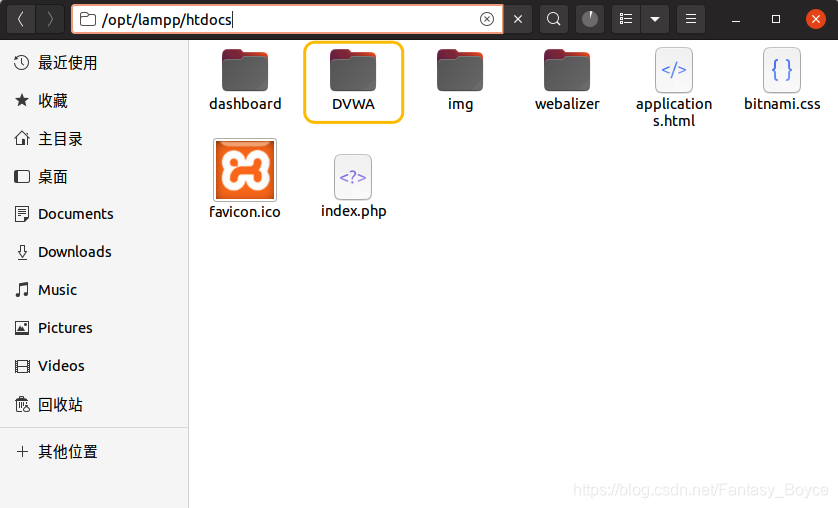Open 桌面 desktop in sidebar

click(94, 177)
